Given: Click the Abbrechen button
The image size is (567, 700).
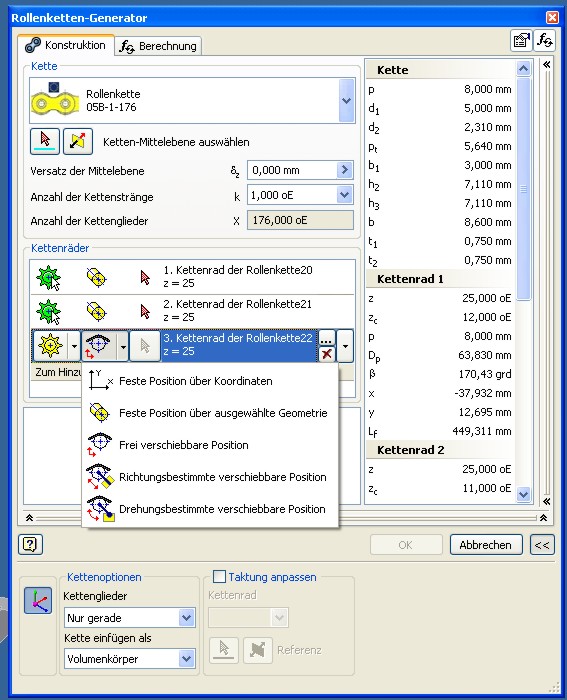Looking at the screenshot, I should (486, 545).
